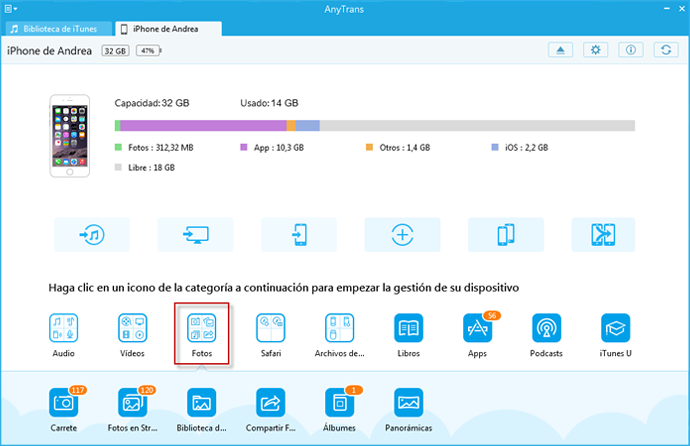Click the 32 GB capacity badge
This screenshot has height=446, width=690.
click(115, 51)
